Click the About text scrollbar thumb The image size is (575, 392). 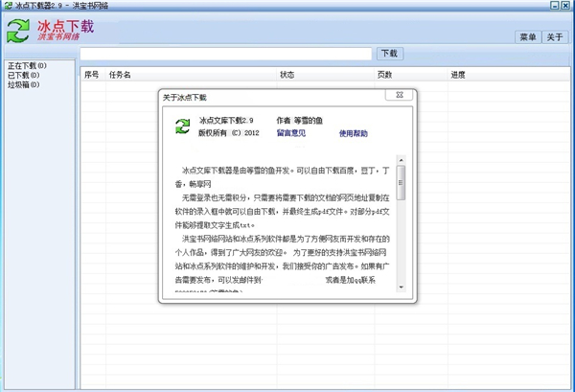pos(402,183)
